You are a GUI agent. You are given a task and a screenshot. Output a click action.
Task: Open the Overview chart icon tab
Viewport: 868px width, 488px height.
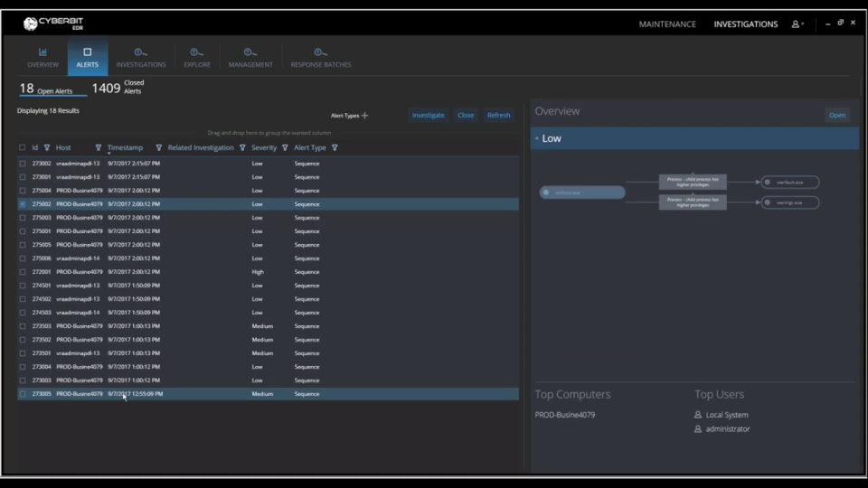point(42,52)
